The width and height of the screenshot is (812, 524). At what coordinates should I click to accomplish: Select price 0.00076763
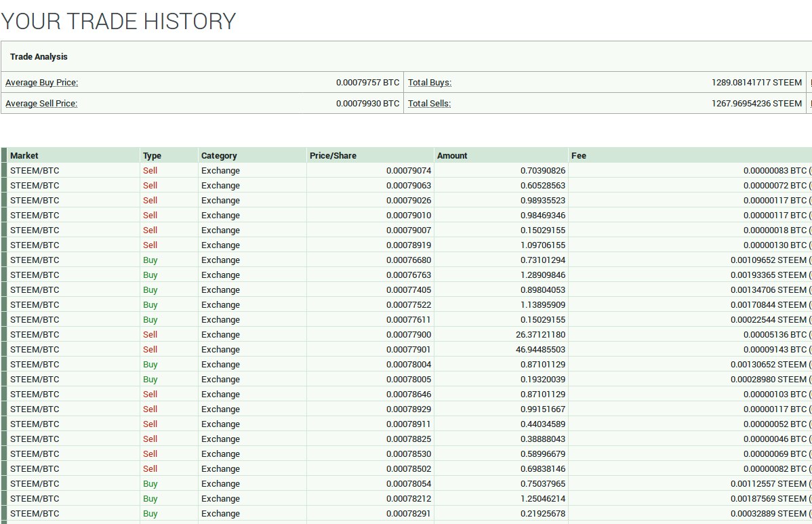point(409,275)
